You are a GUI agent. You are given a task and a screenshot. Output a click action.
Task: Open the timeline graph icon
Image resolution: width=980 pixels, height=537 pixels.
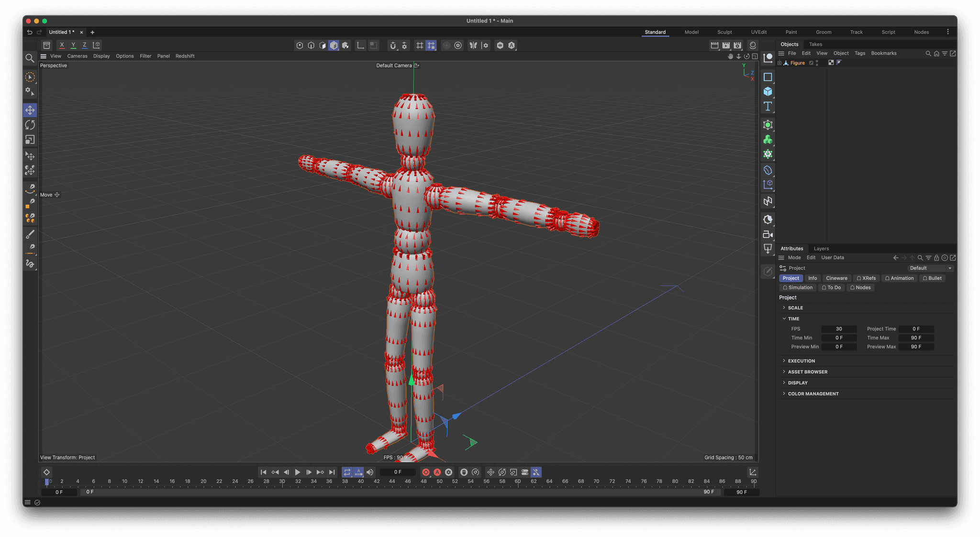[752, 472]
